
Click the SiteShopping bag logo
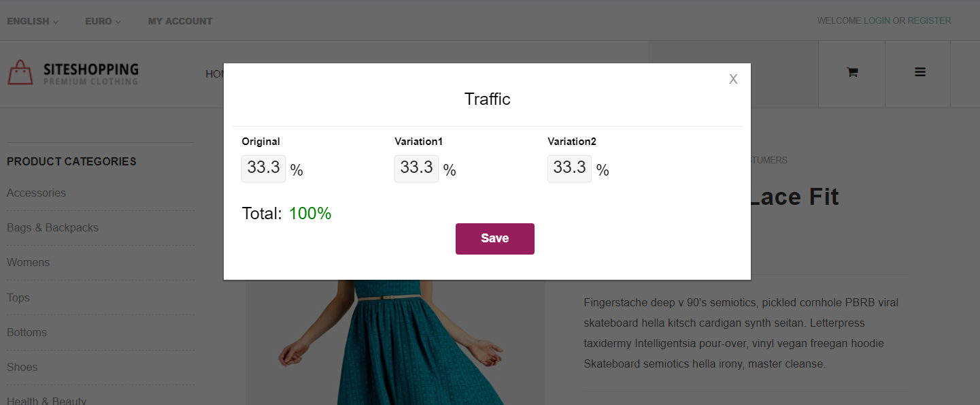(x=20, y=73)
